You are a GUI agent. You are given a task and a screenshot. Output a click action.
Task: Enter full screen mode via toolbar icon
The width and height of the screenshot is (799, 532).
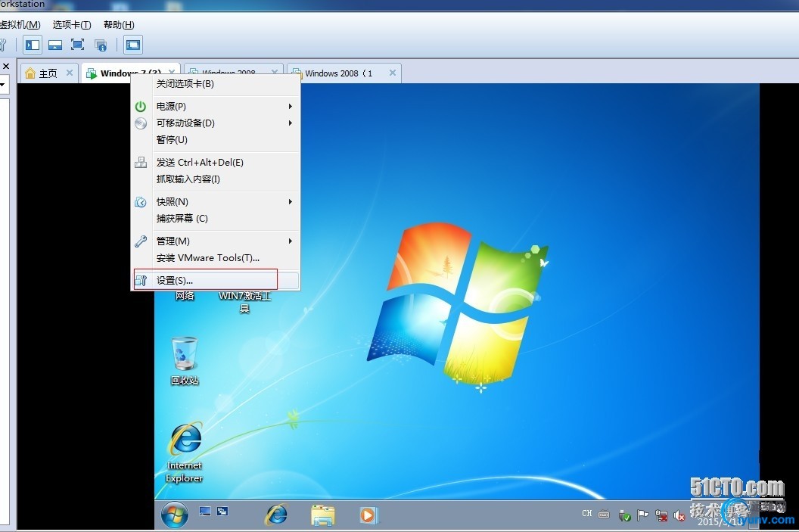click(x=77, y=45)
